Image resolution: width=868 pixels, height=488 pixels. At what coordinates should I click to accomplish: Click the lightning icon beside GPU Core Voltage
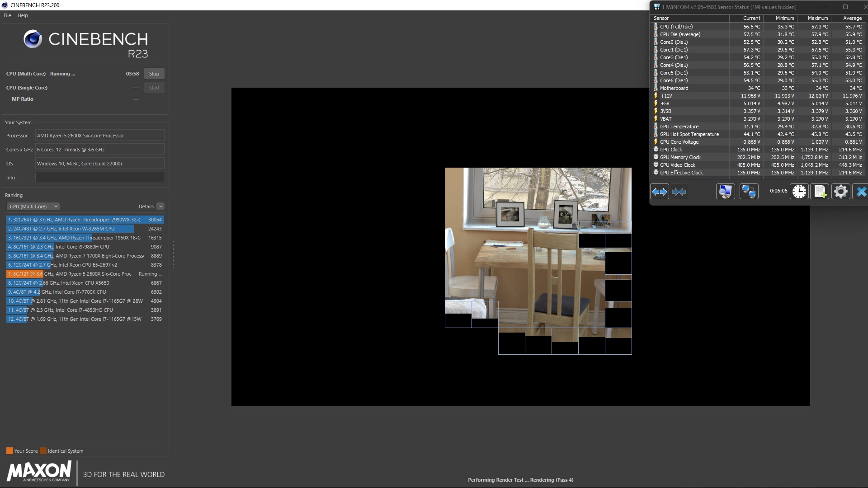(x=656, y=142)
